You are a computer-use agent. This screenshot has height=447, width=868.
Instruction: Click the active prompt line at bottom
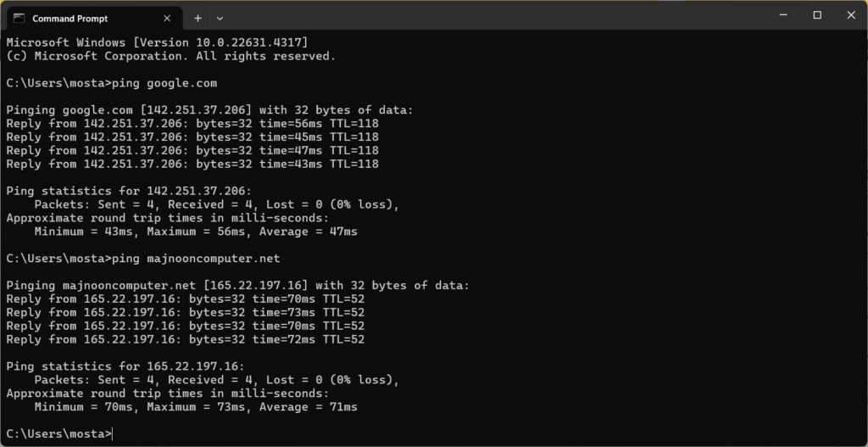[x=59, y=434]
